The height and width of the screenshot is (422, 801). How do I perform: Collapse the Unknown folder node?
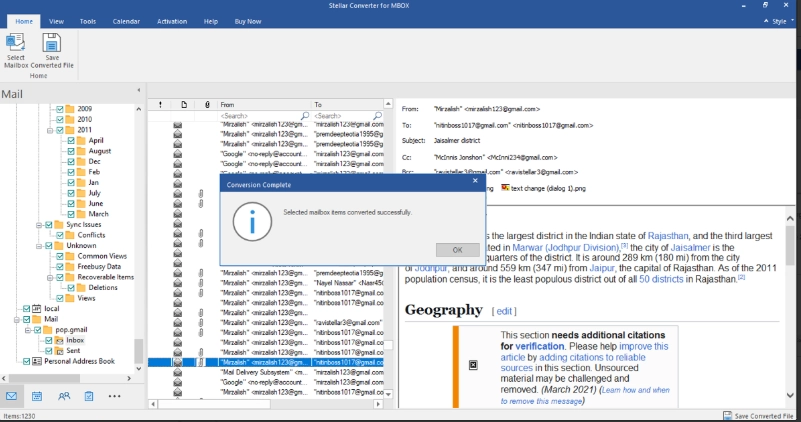tap(39, 246)
